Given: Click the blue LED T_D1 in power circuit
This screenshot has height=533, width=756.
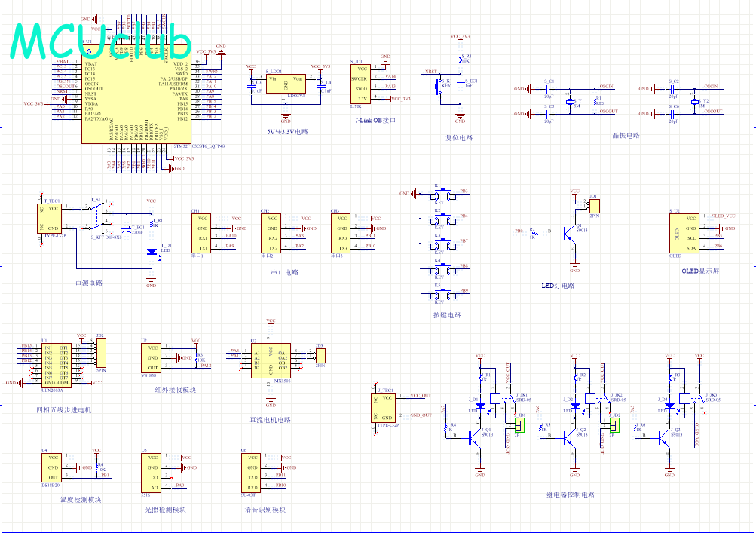Looking at the screenshot, I should [152, 251].
